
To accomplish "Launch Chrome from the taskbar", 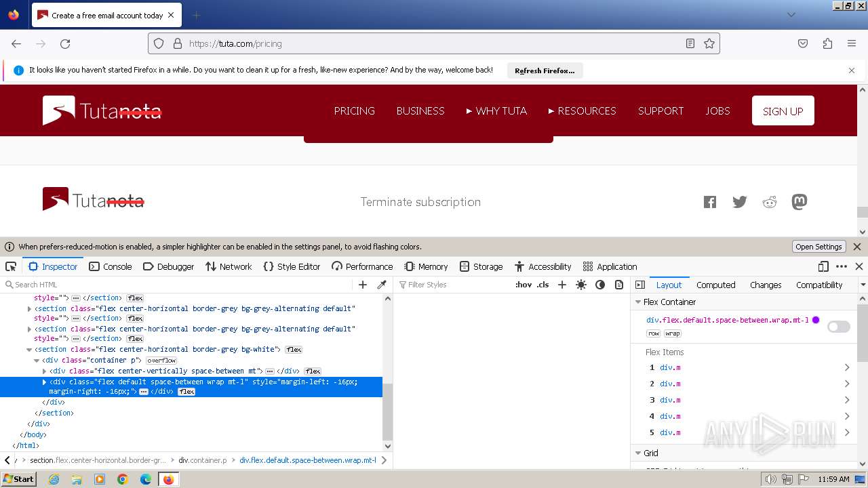I will pos(123,479).
